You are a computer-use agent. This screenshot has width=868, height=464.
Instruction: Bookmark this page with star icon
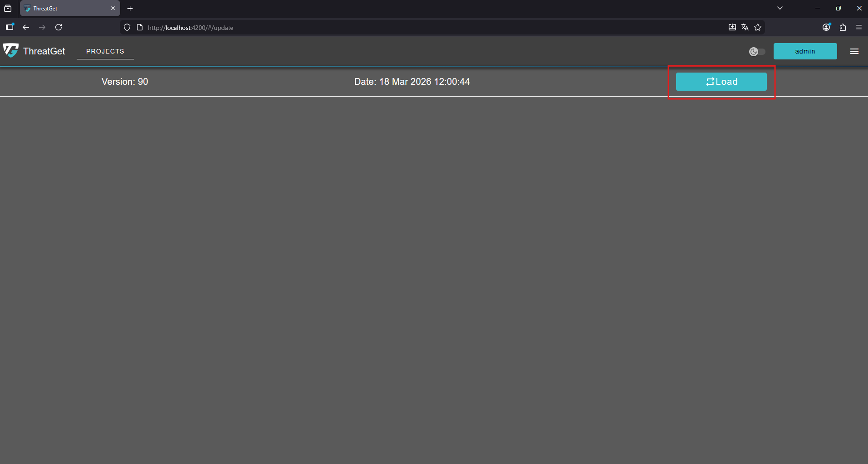(758, 27)
